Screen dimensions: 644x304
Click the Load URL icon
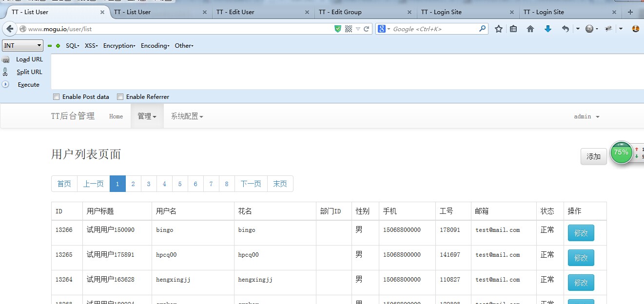6,59
